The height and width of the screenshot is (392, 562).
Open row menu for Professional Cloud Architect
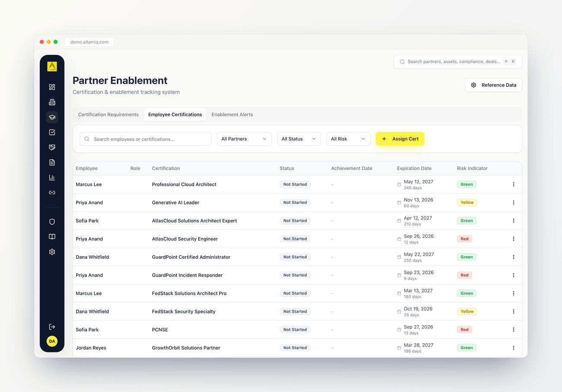(514, 185)
